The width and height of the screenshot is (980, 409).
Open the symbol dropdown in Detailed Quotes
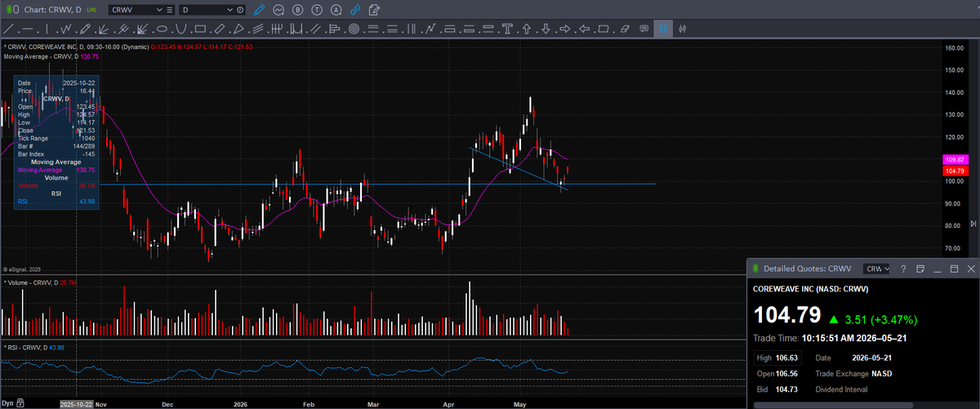point(877,268)
